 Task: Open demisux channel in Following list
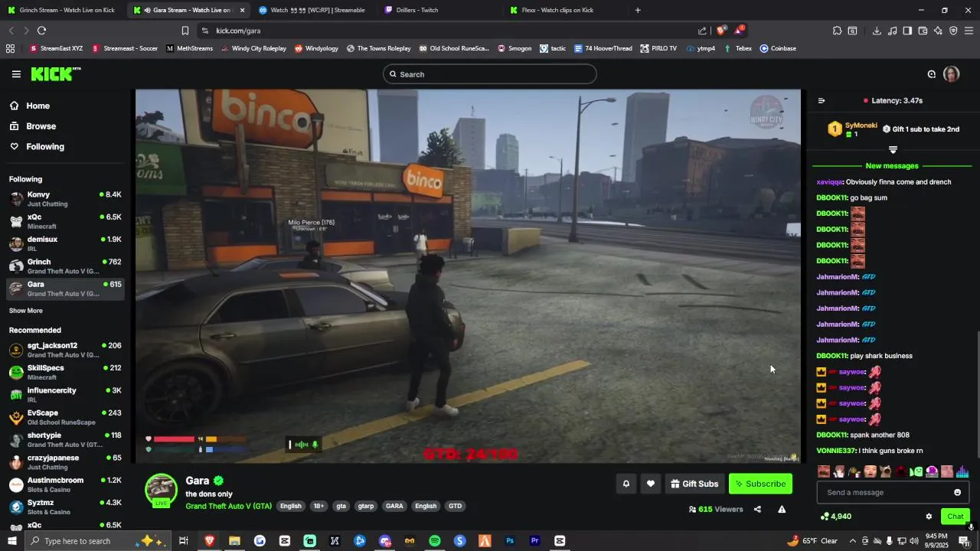click(65, 244)
